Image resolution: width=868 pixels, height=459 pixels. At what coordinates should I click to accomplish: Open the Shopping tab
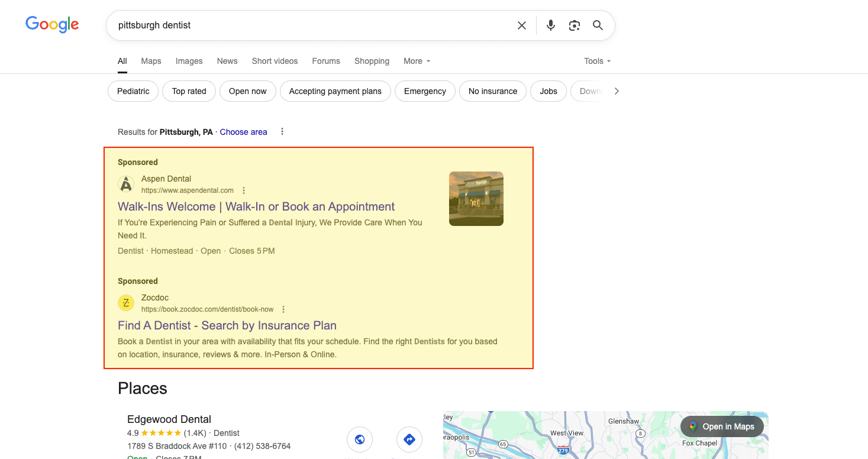click(x=372, y=61)
